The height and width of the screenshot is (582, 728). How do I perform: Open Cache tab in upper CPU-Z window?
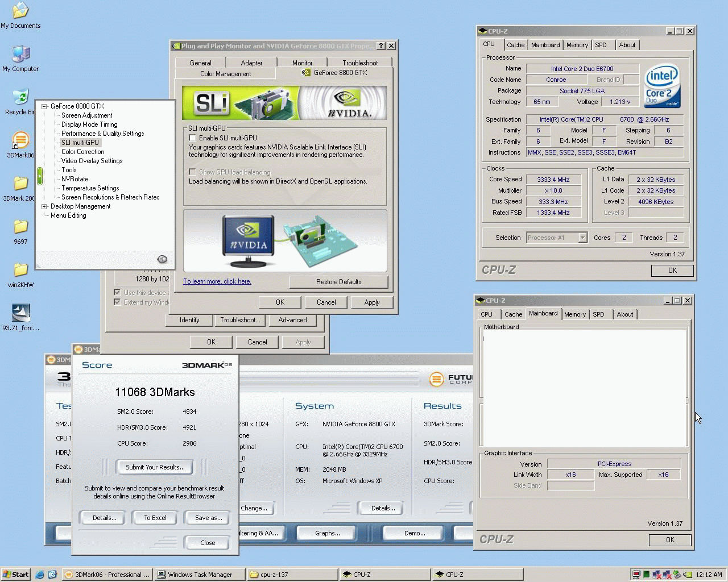pos(515,45)
